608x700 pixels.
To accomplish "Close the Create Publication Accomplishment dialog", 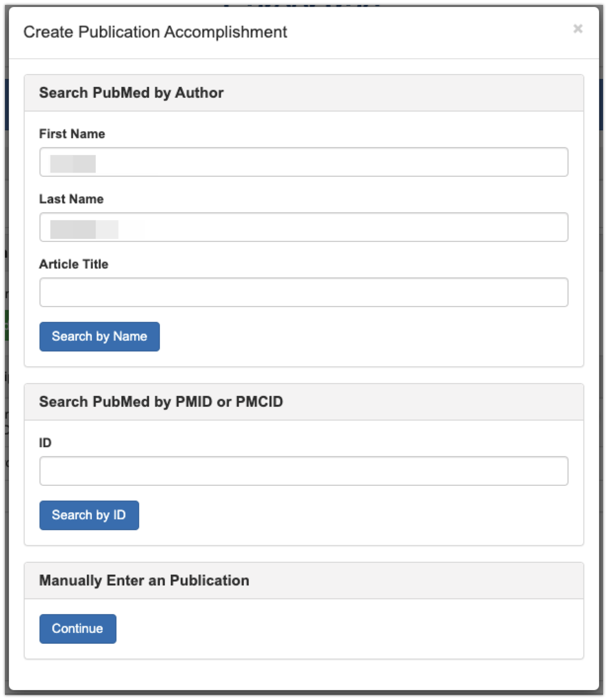I will click(577, 29).
